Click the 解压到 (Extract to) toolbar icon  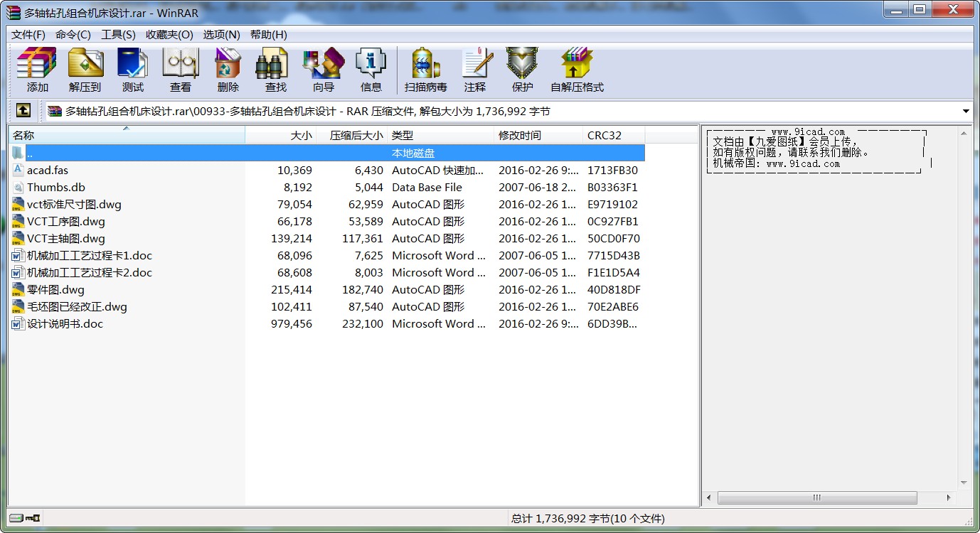click(x=85, y=63)
